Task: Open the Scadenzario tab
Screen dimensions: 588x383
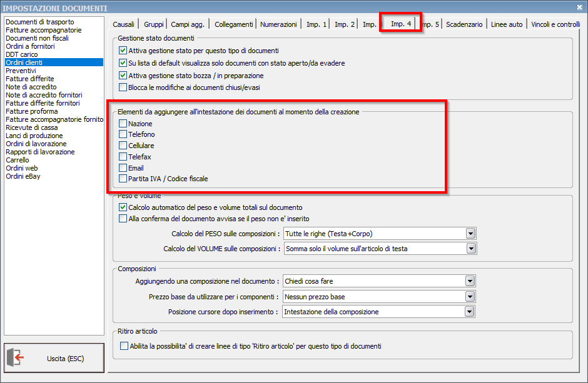Action: point(464,24)
